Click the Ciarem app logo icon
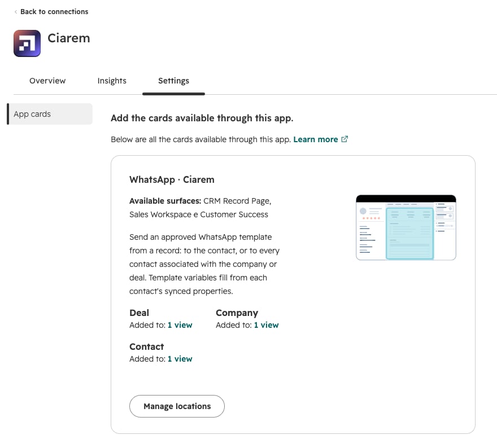Viewport: 497px width, 448px height. coord(27,43)
